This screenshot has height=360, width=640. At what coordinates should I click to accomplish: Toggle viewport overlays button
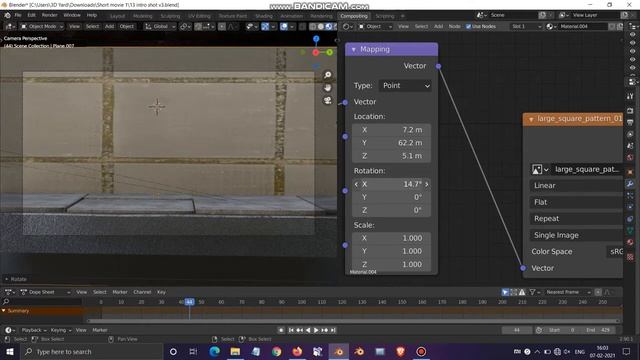[x=284, y=27]
